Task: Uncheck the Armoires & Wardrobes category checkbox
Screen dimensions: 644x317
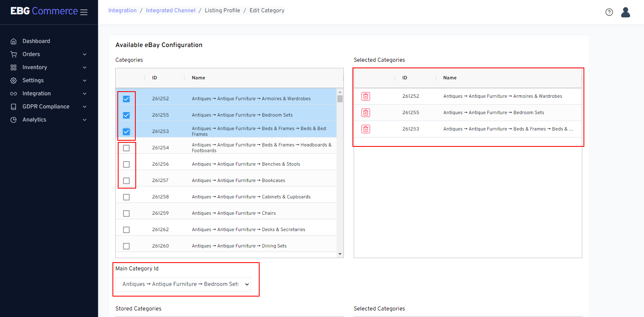Action: [x=126, y=99]
